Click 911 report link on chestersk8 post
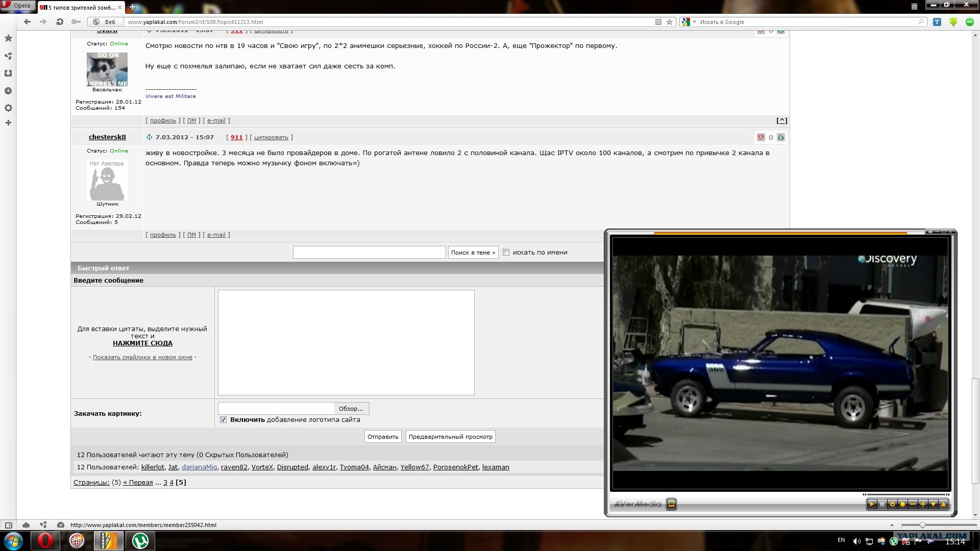This screenshot has width=980, height=551. 236,137
